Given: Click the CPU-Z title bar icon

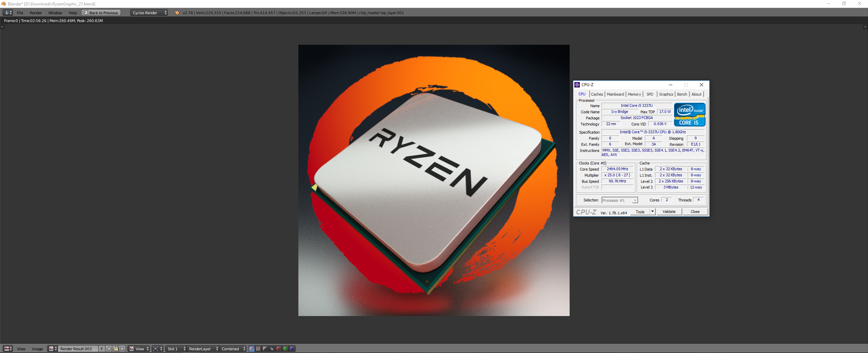Looking at the screenshot, I should (577, 85).
